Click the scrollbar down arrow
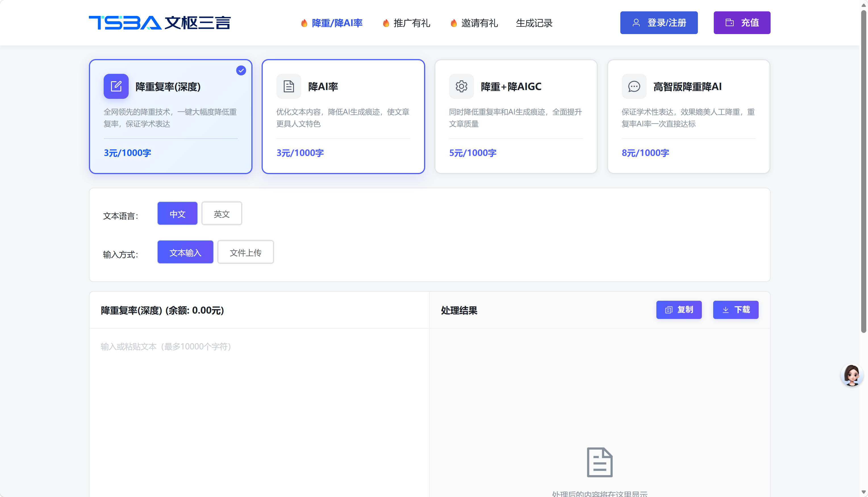The image size is (868, 497). tap(863, 492)
